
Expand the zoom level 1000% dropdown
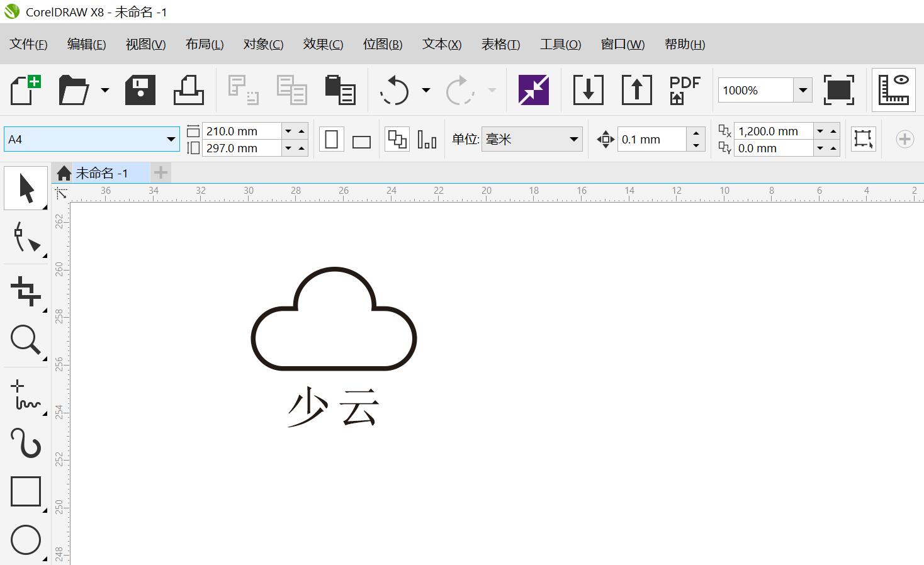tap(803, 90)
